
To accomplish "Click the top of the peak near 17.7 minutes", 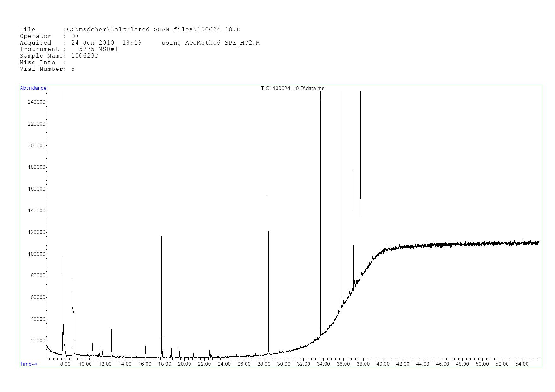I will coord(162,237).
